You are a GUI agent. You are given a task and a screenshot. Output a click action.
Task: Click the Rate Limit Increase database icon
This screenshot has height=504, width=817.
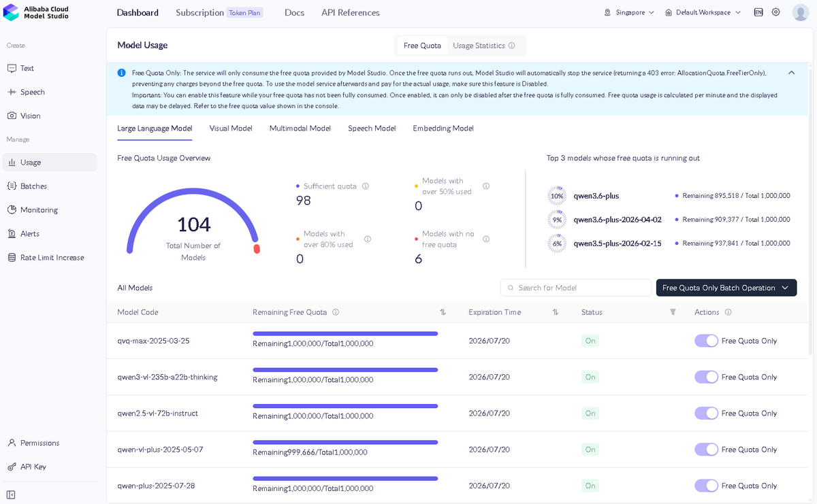12,257
